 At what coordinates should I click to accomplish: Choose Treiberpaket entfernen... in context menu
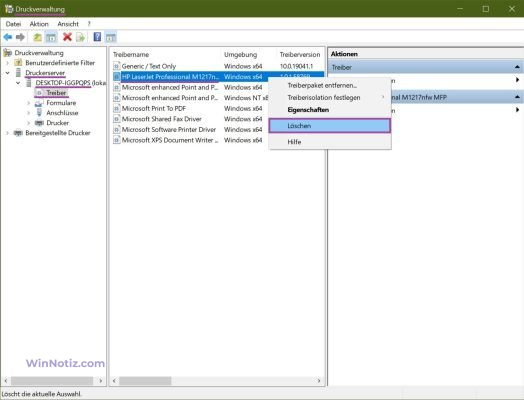click(330, 86)
